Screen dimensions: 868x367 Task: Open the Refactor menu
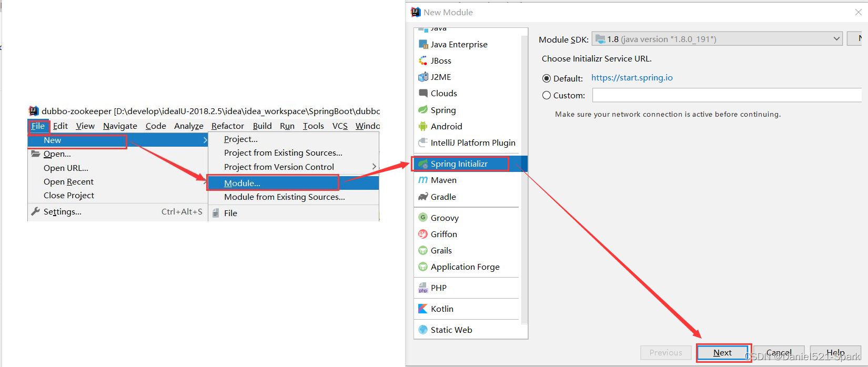click(x=228, y=126)
